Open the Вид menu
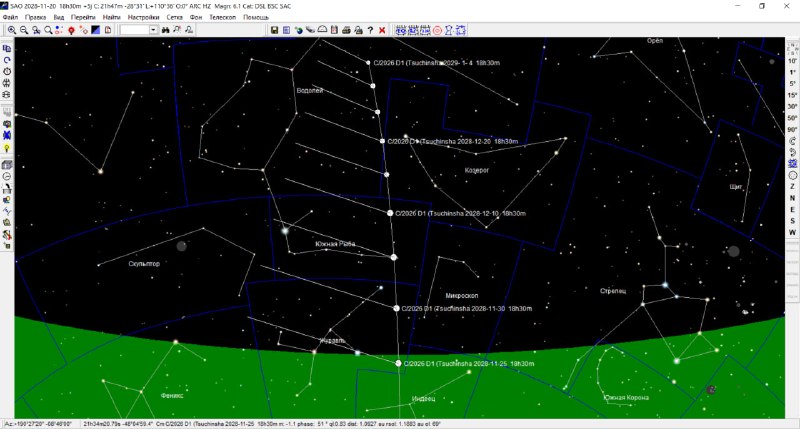800x429 pixels. pos(59,17)
